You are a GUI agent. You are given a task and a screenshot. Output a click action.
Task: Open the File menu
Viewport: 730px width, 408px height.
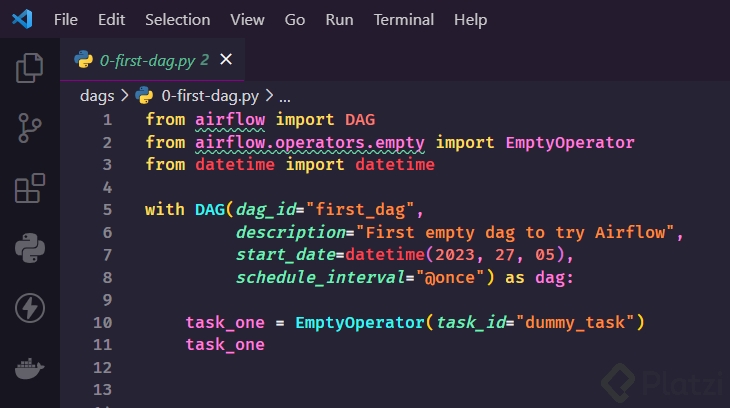[x=66, y=20]
